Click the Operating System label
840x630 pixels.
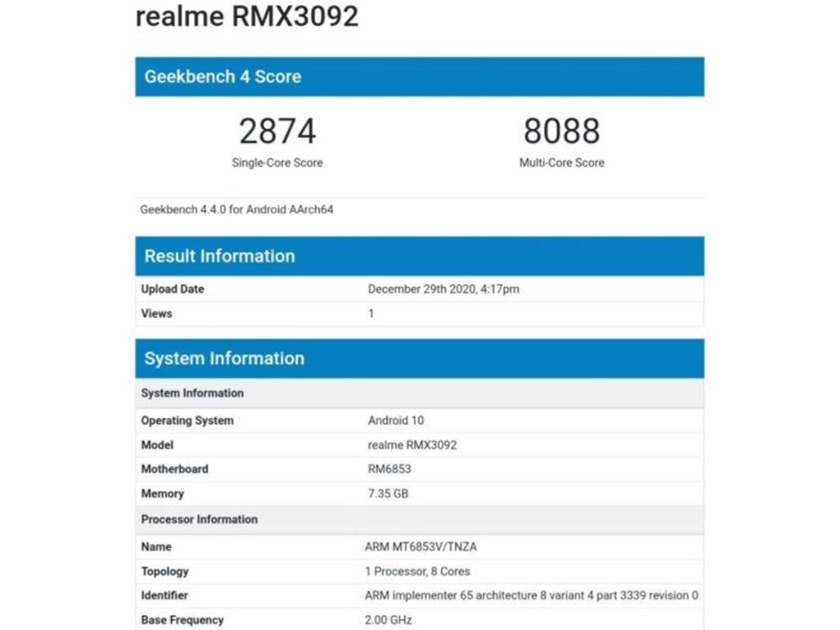click(187, 421)
